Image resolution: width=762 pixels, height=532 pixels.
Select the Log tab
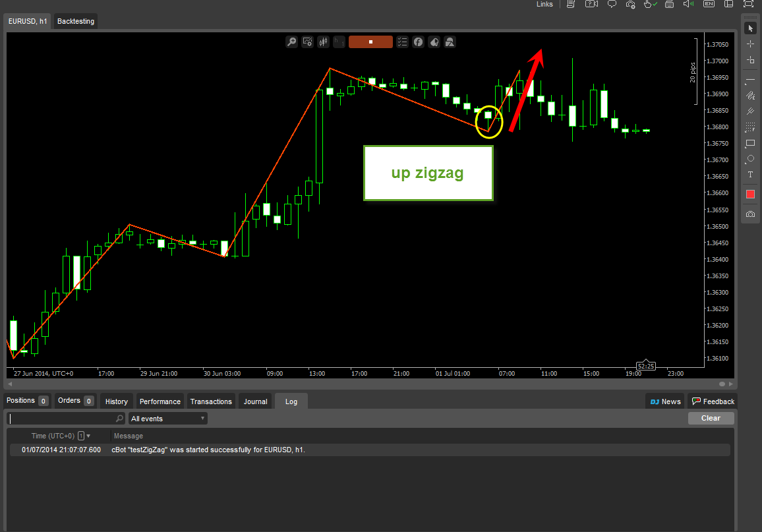(x=291, y=401)
